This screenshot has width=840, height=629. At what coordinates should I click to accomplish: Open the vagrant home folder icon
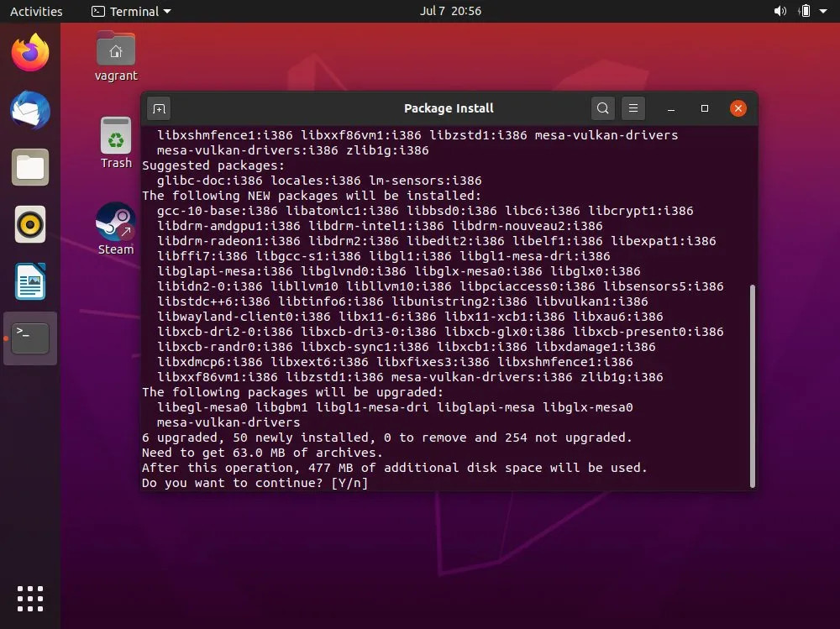pos(116,55)
